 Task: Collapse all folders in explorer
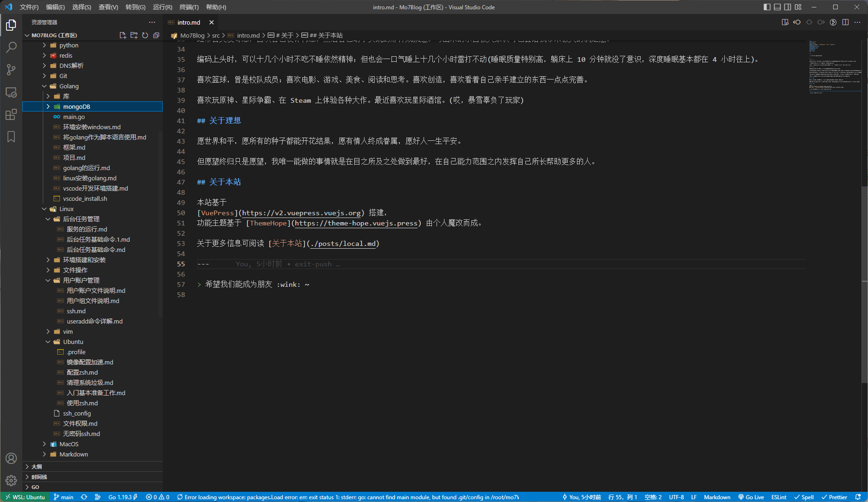click(x=156, y=35)
